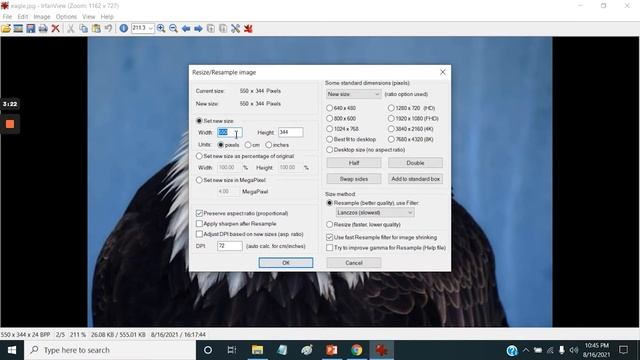Click the Zoom in magnifier icon
640x360 pixels.
pos(161,29)
